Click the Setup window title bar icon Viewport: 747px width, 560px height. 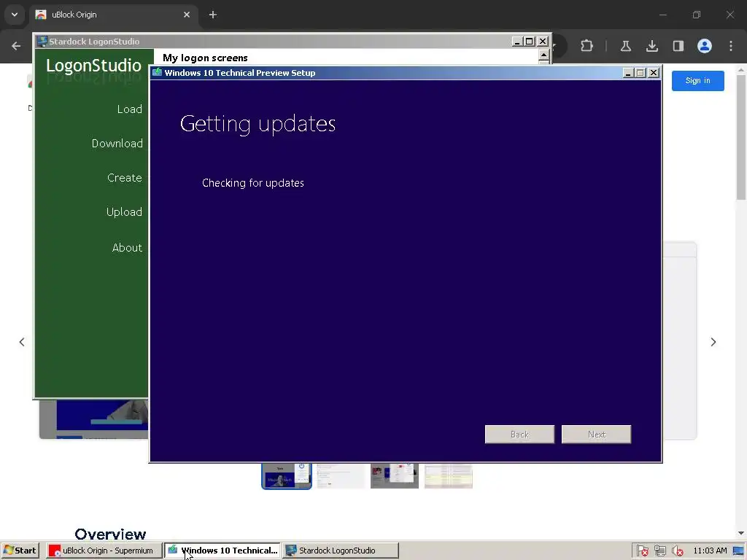coord(158,72)
